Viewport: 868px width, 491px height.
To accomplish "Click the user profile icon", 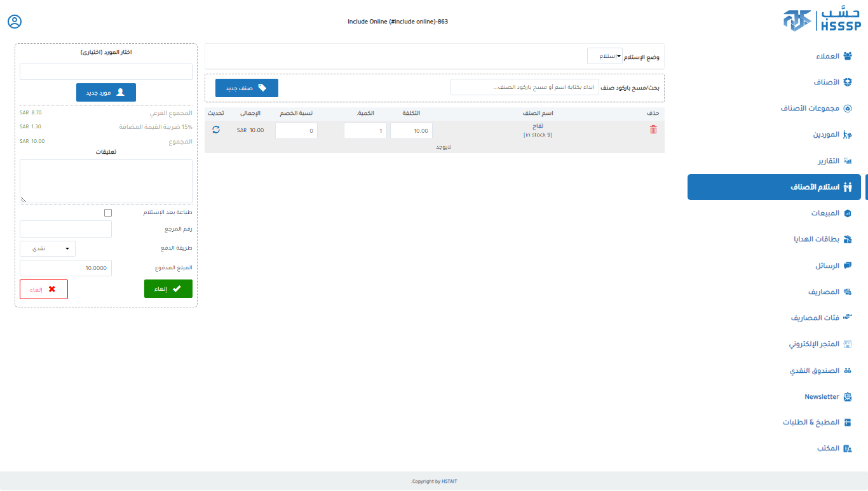I will [x=15, y=22].
